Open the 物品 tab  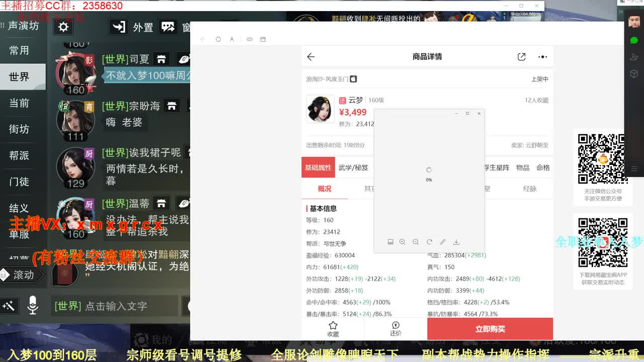coord(523,167)
